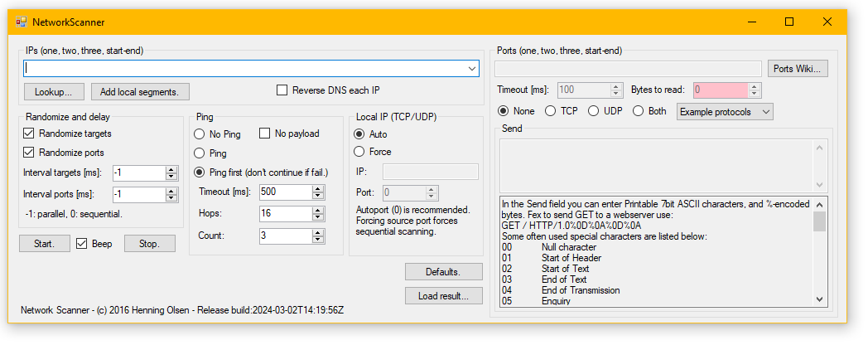
Task: Increase ping Count value
Action: [x=318, y=232]
